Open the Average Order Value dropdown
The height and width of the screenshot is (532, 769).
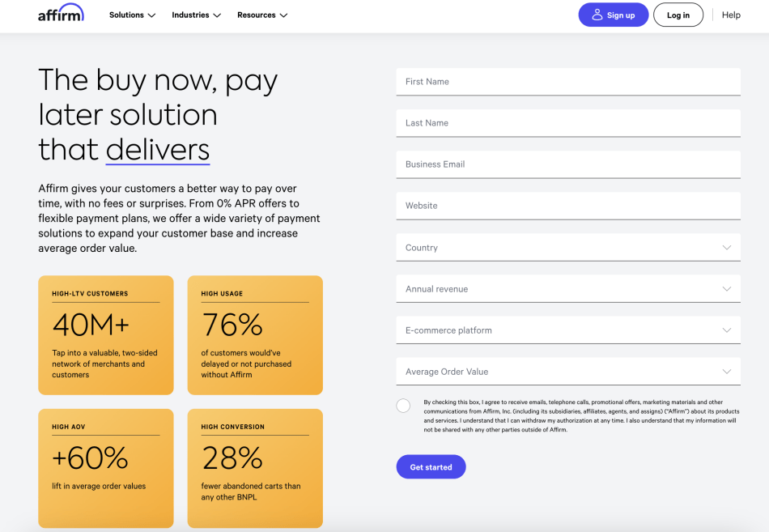[568, 371]
